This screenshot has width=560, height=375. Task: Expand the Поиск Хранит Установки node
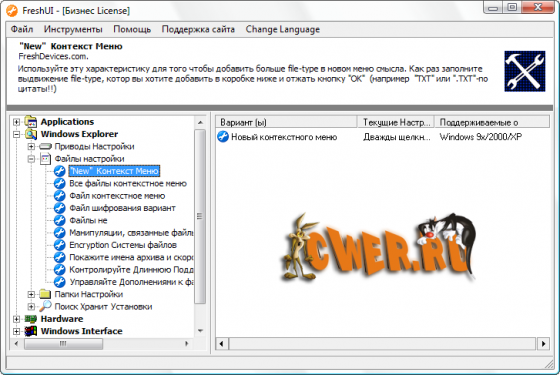31,306
